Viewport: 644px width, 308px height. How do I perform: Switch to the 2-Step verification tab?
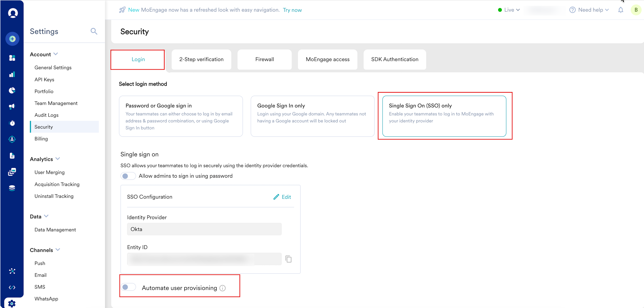tap(201, 59)
